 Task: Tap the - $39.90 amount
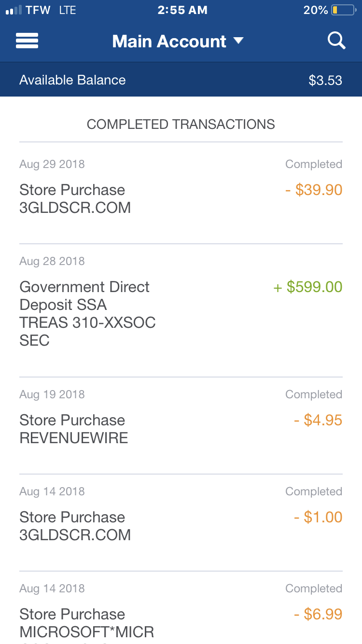point(314,190)
